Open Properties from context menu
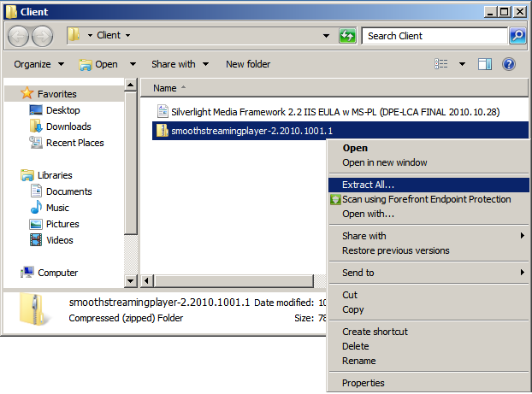 429,383
